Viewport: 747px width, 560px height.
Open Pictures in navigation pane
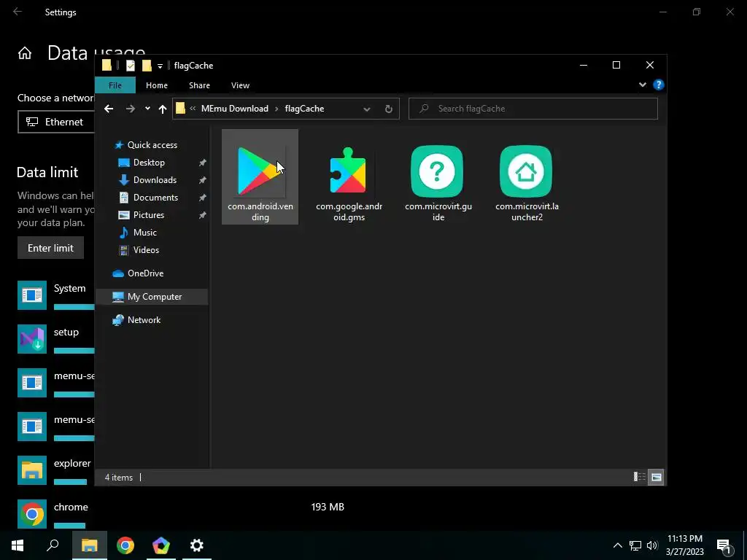pyautogui.click(x=149, y=215)
